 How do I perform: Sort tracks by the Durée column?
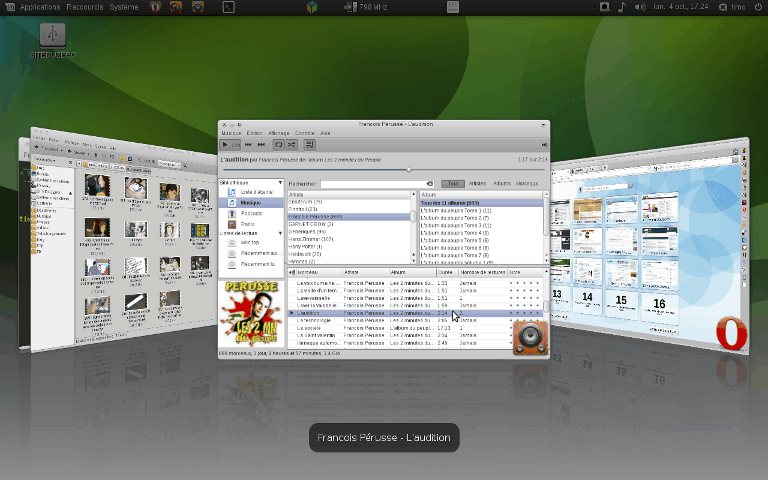(x=447, y=272)
